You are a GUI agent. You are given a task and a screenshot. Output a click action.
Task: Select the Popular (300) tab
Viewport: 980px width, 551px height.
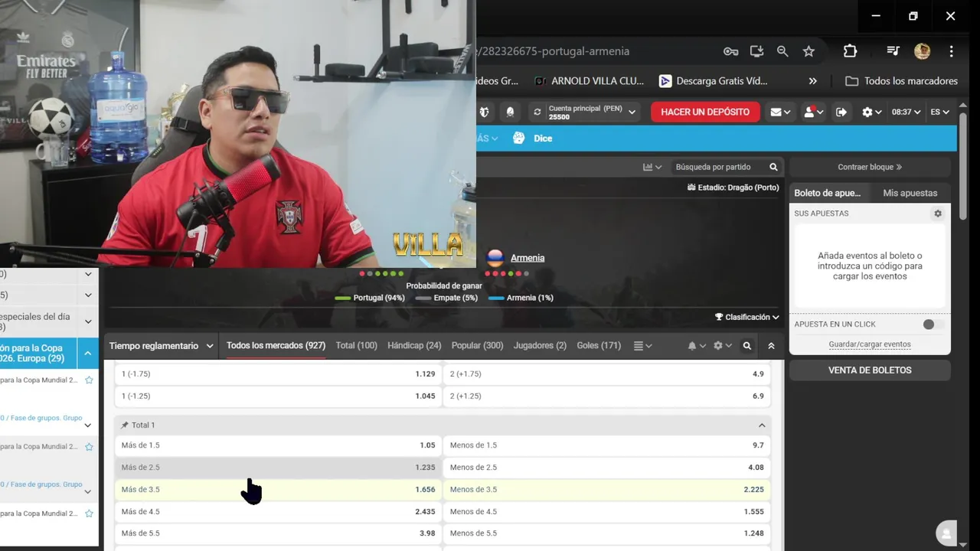(x=477, y=346)
